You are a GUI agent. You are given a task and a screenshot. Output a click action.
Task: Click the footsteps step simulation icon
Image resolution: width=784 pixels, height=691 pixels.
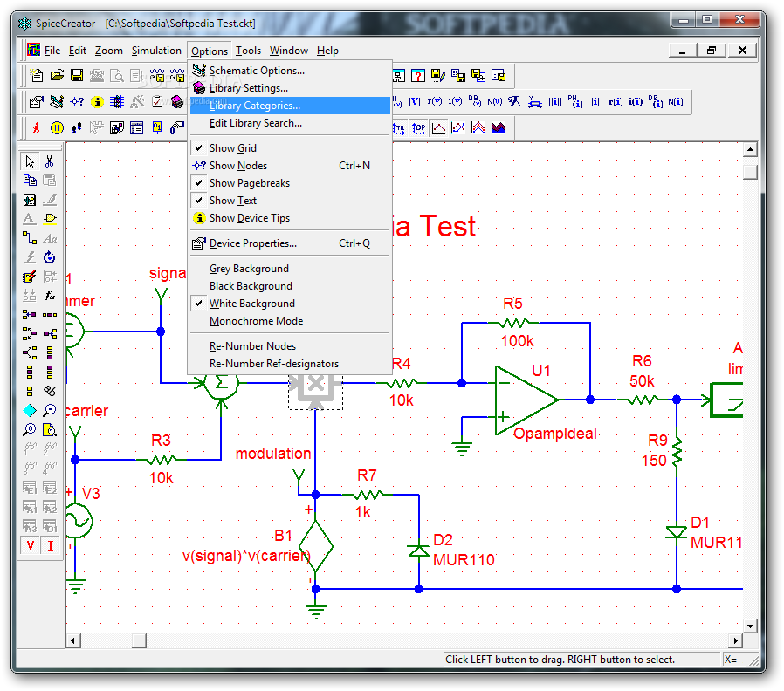tap(77, 128)
